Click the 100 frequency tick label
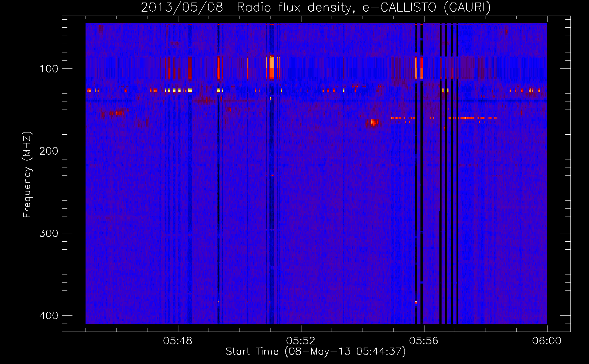The height and width of the screenshot is (364, 589). pos(49,69)
